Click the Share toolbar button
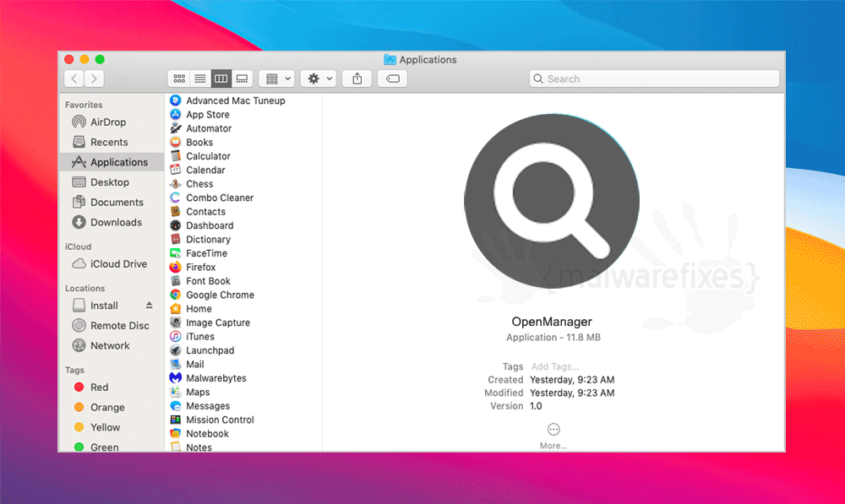Viewport: 845px width, 504px height. tap(357, 79)
